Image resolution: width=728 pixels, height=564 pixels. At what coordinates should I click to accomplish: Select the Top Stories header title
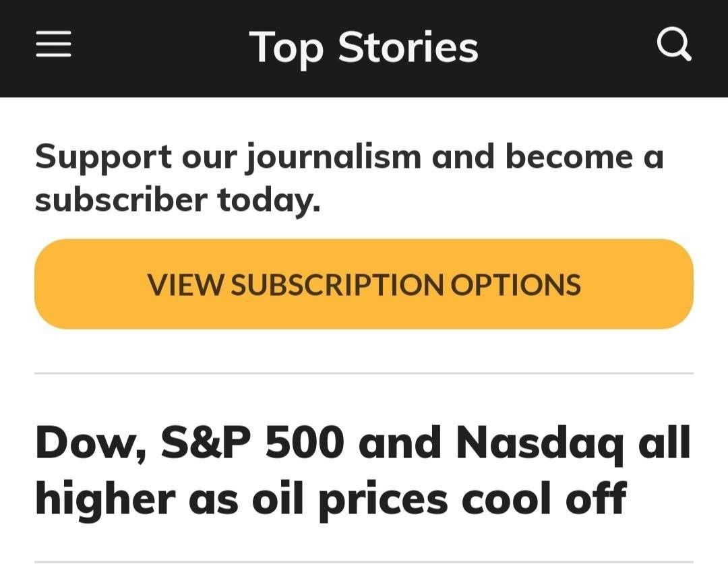tap(363, 47)
